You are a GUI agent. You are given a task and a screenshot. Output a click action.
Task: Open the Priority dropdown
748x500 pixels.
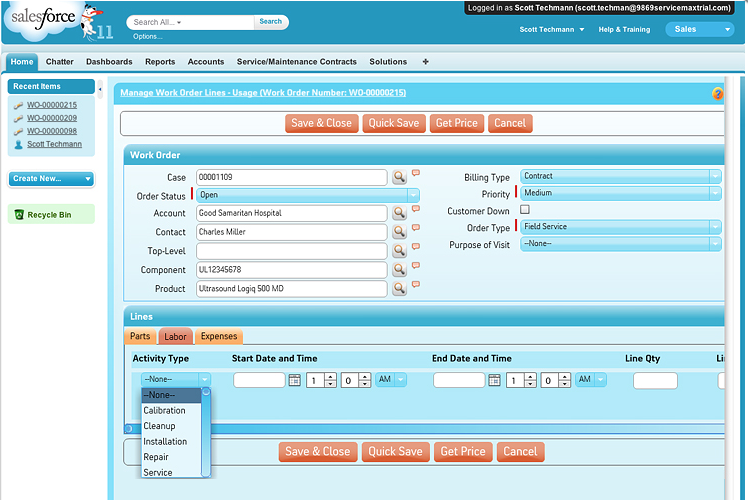click(621, 193)
